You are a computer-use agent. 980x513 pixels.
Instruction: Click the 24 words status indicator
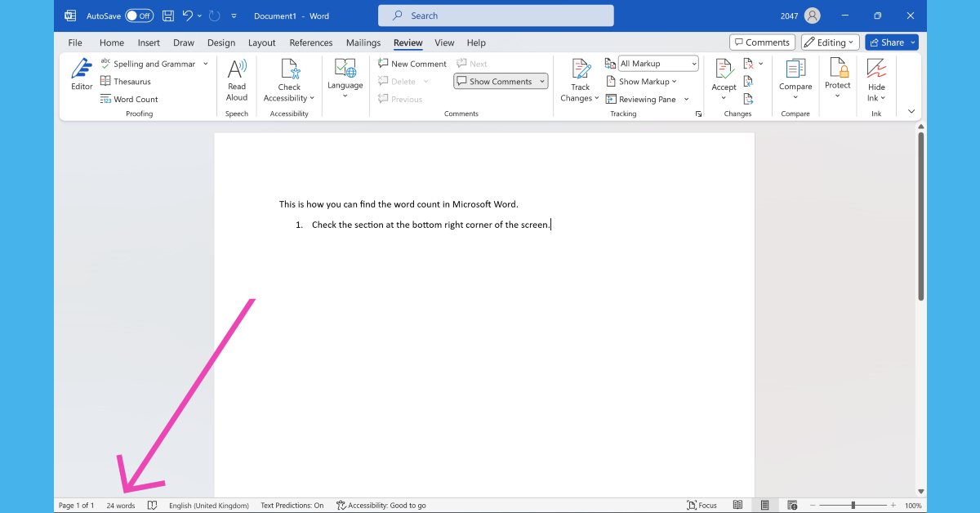121,506
